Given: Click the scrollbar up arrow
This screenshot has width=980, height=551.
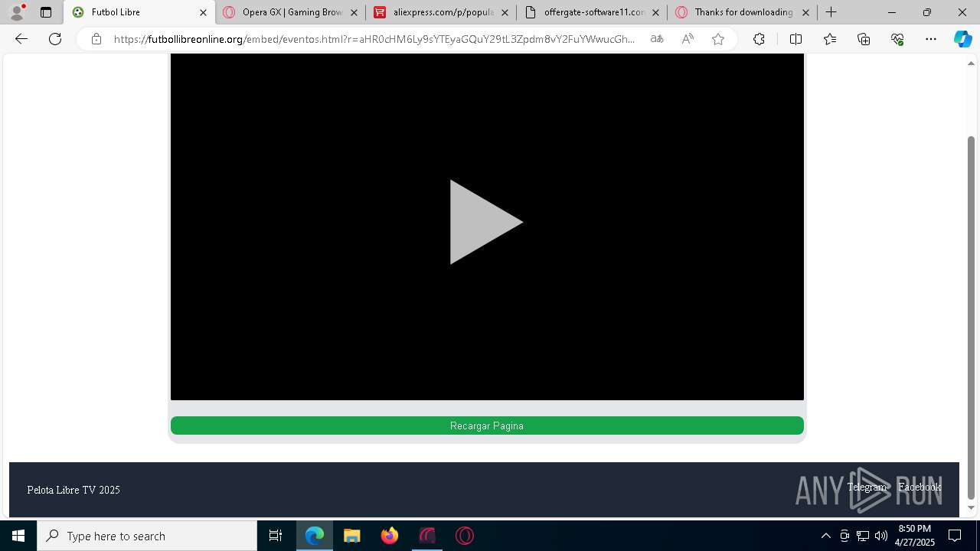Looking at the screenshot, I should [x=971, y=64].
